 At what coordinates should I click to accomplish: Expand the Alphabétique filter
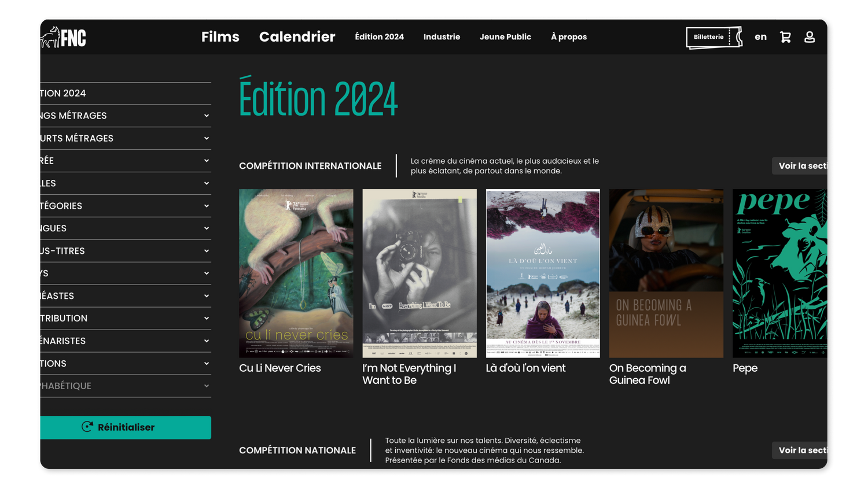coord(126,386)
